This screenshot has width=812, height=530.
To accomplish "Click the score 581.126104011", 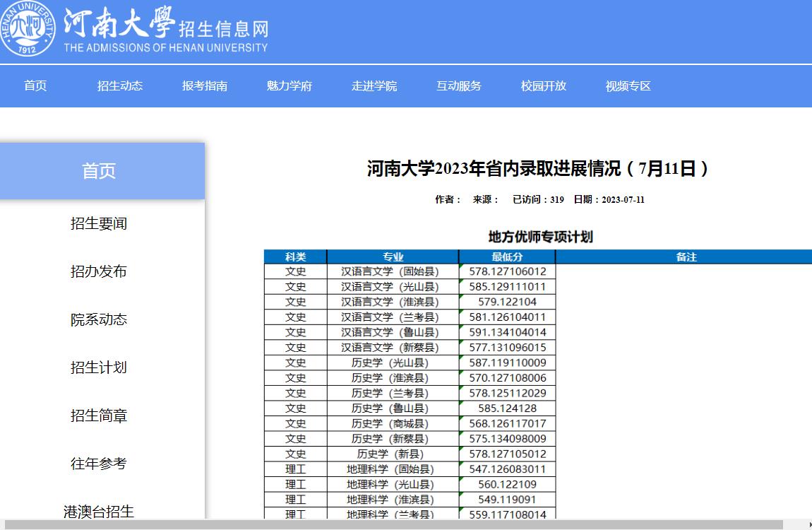I will (508, 317).
